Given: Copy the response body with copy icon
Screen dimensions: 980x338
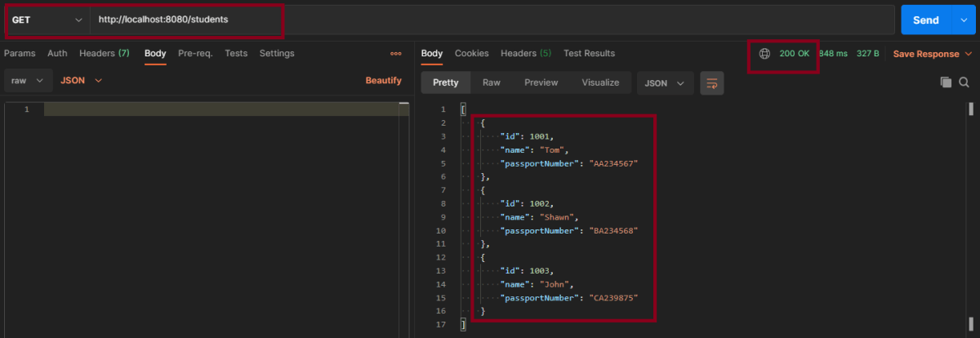Looking at the screenshot, I should click(946, 82).
